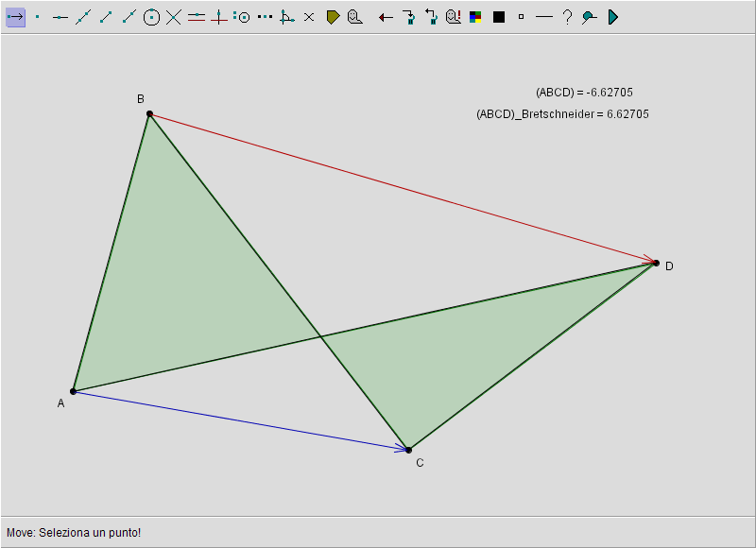
Task: Open the multicolor palette icon
Action: 475,17
